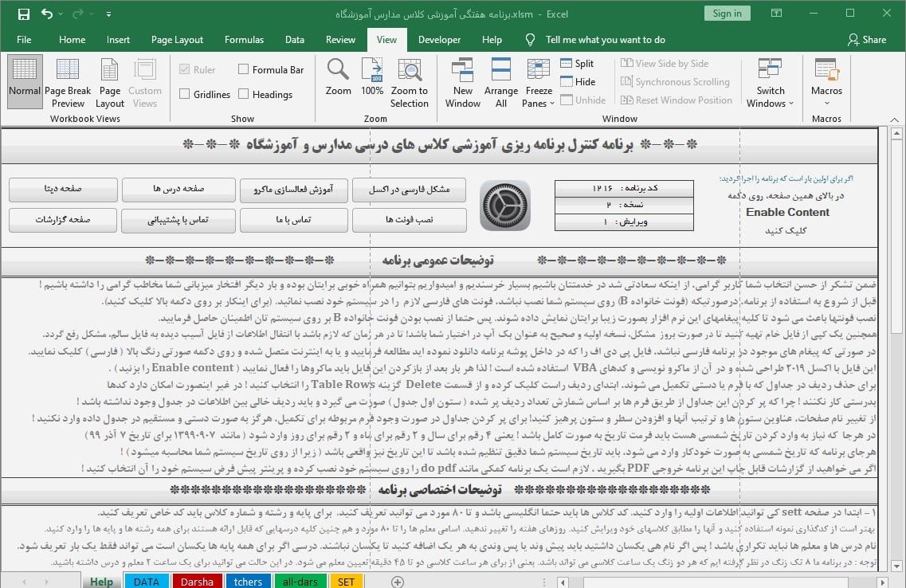Image resolution: width=906 pixels, height=588 pixels.
Task: Collapse the ribbon with the chevron
Action: tap(894, 120)
